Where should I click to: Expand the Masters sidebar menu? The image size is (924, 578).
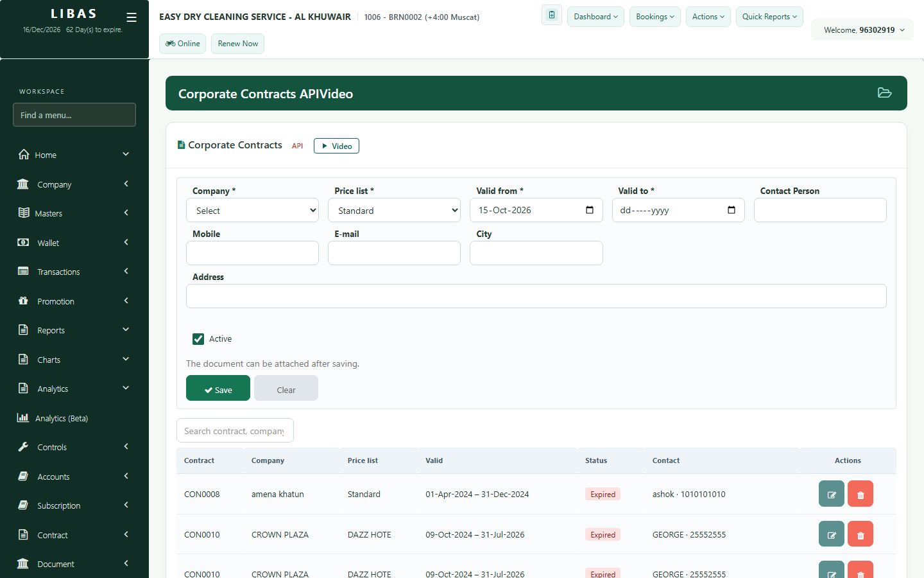coord(74,213)
